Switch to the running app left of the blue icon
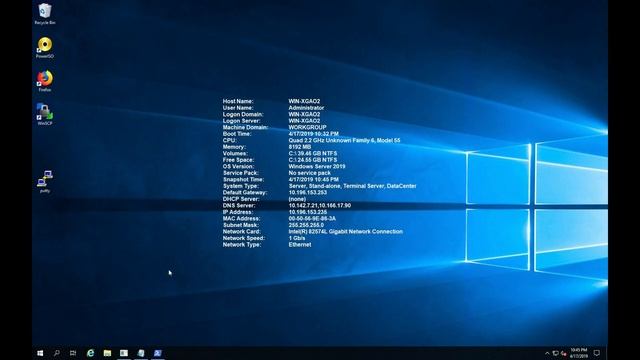The width and height of the screenshot is (640, 360). tap(141, 353)
